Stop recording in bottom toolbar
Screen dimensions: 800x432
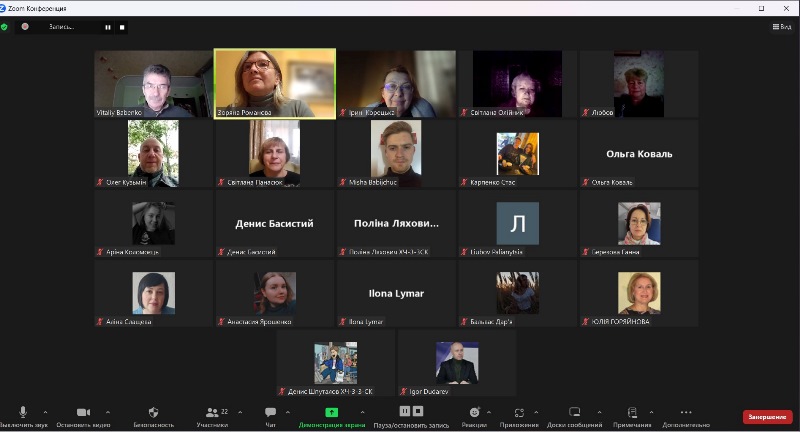(418, 411)
